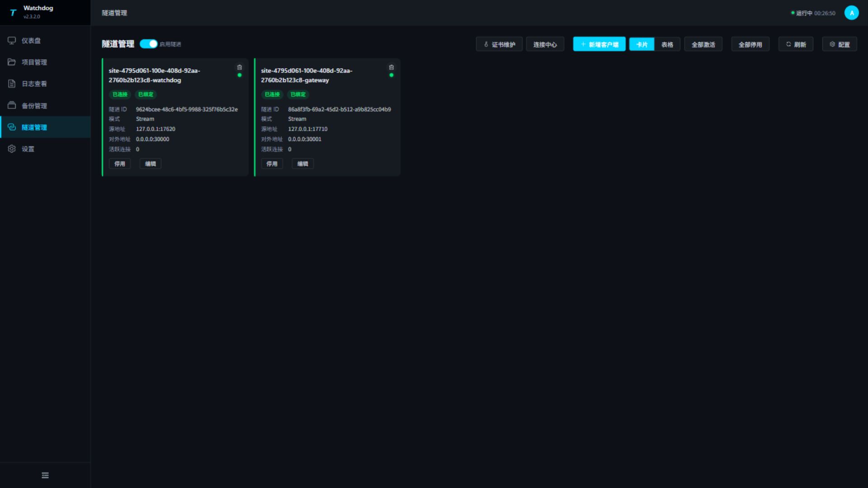The width and height of the screenshot is (868, 488).
Task: Open the 配置 configuration button
Action: 840,44
